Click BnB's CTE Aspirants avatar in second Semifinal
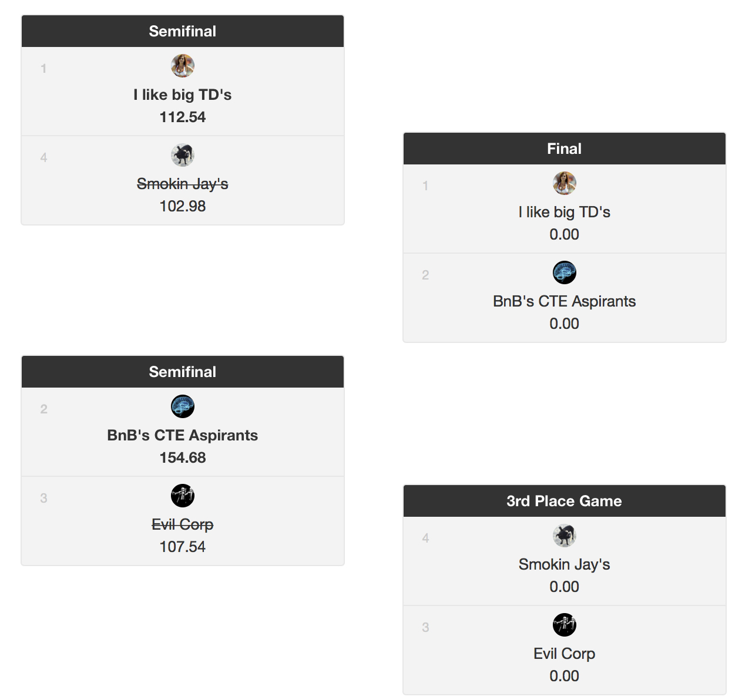742x700 pixels. (183, 406)
